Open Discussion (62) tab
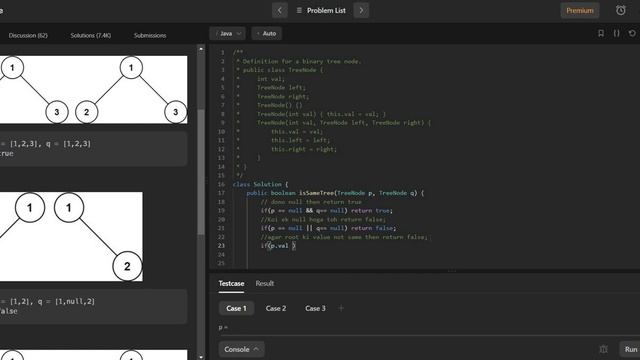 28,36
